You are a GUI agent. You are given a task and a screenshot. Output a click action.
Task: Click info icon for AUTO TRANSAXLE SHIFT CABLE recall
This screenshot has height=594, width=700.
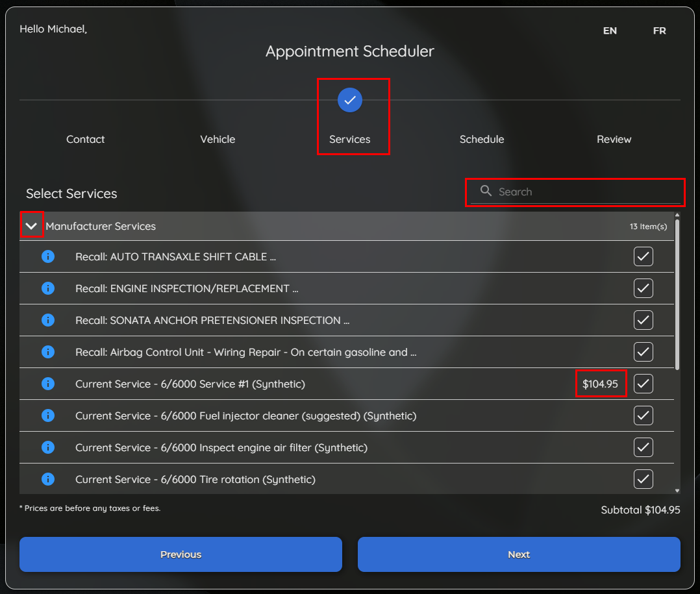tap(48, 256)
